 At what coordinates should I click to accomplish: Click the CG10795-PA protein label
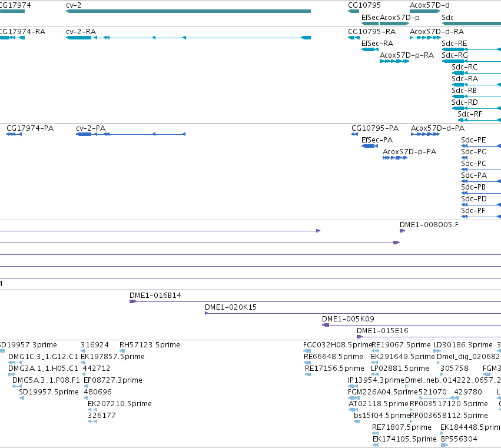pyautogui.click(x=375, y=128)
